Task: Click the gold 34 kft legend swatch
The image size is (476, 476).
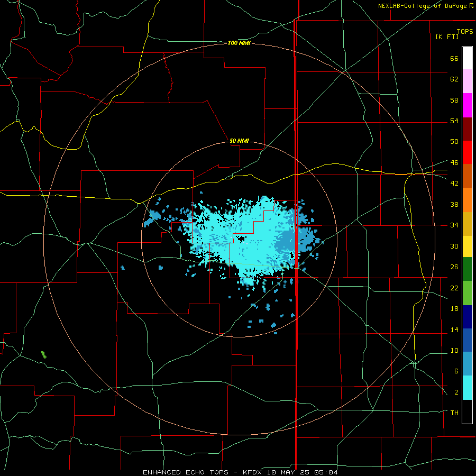Action: pyautogui.click(x=467, y=224)
